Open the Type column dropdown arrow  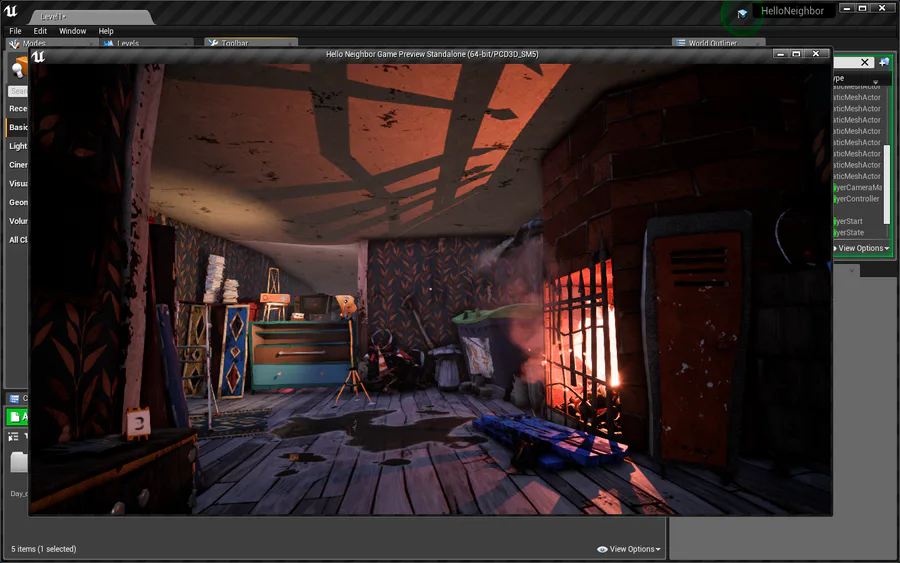[875, 81]
